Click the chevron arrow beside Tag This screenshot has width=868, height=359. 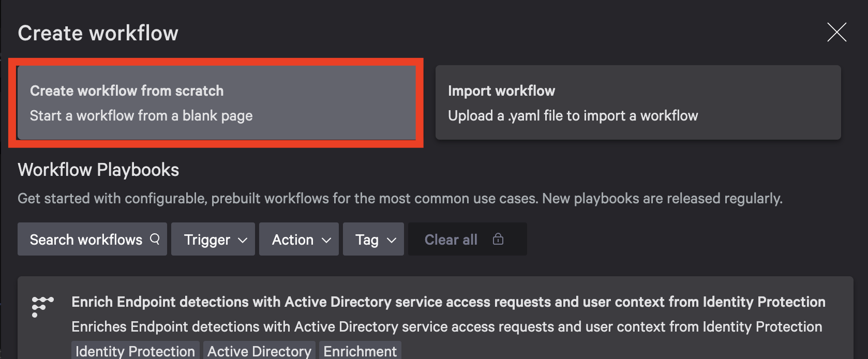pos(392,240)
